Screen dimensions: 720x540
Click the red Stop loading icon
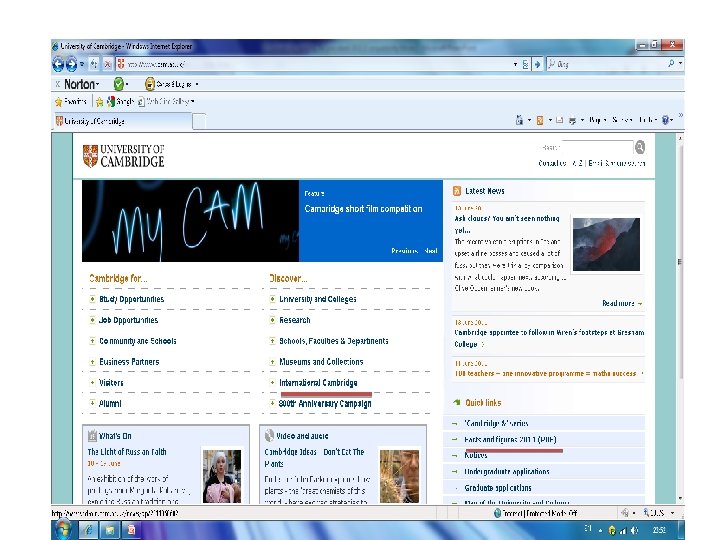pyautogui.click(x=107, y=64)
